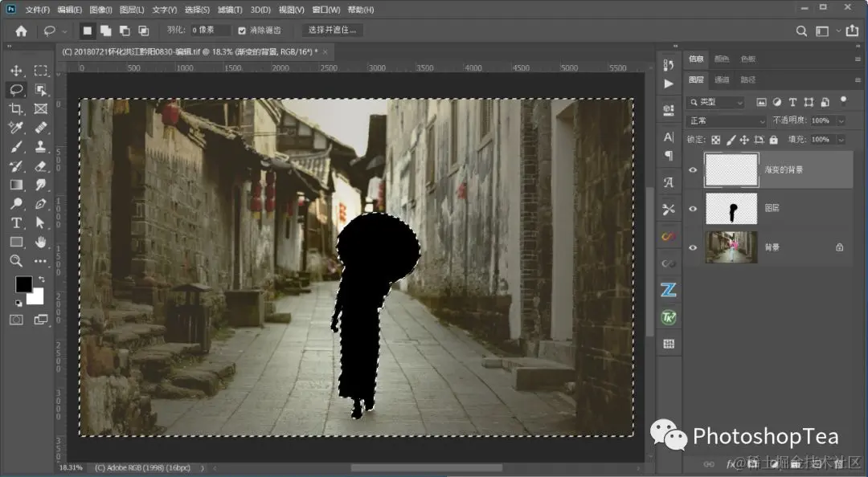Switch to the 通道 channels tab

click(x=722, y=79)
